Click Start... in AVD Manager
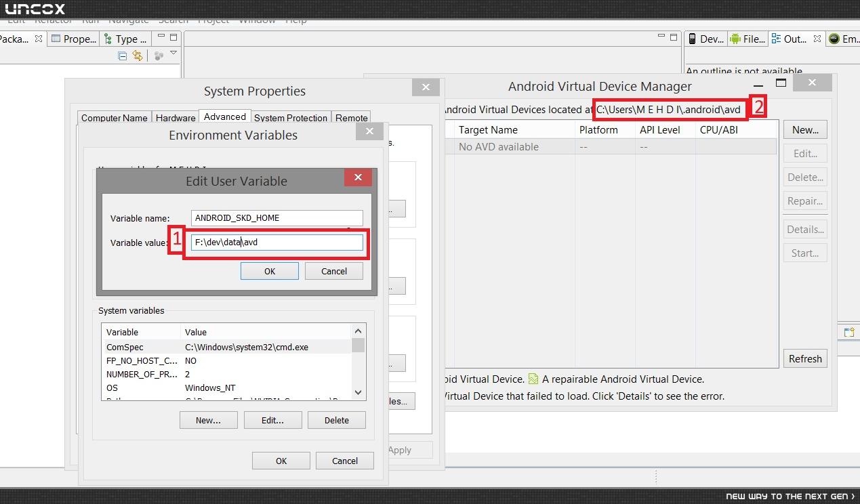 tap(805, 253)
